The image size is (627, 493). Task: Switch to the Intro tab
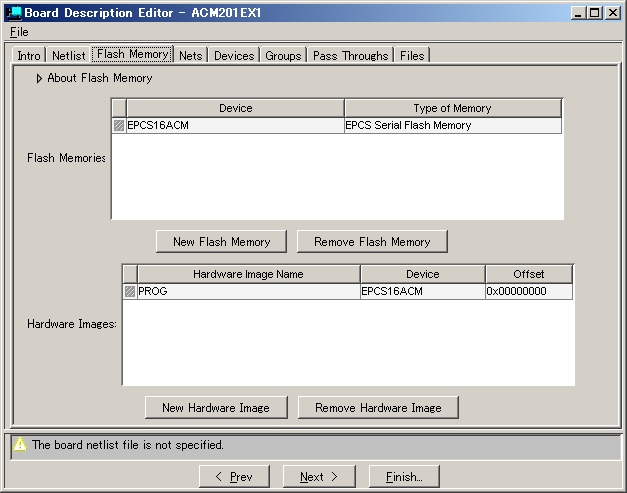(29, 56)
